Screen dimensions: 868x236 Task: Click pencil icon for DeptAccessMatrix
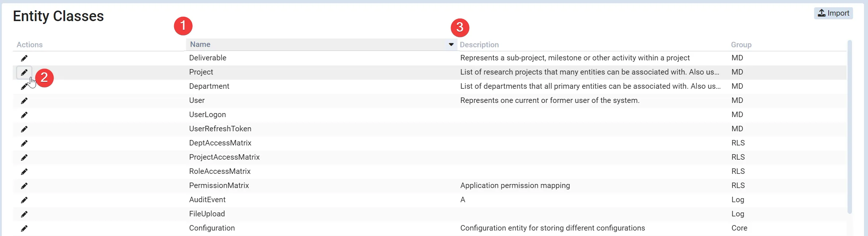pyautogui.click(x=24, y=143)
